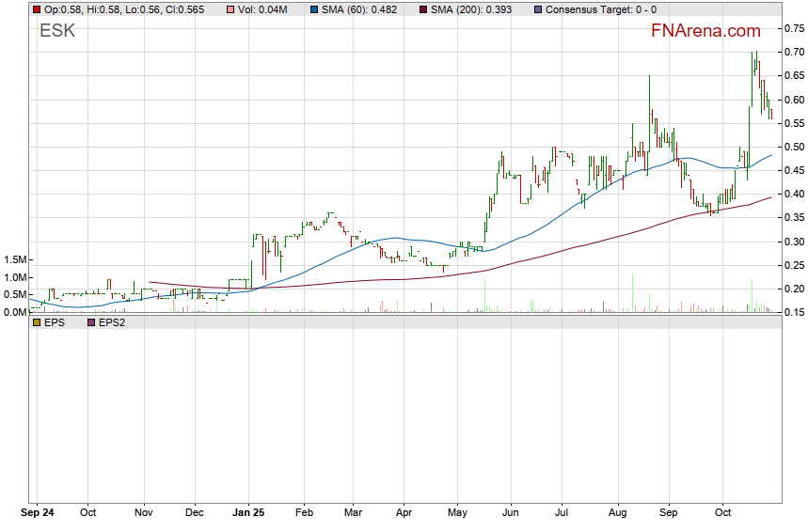Image resolution: width=808 pixels, height=532 pixels.
Task: Open the FNArena.com watermark link
Action: point(705,30)
